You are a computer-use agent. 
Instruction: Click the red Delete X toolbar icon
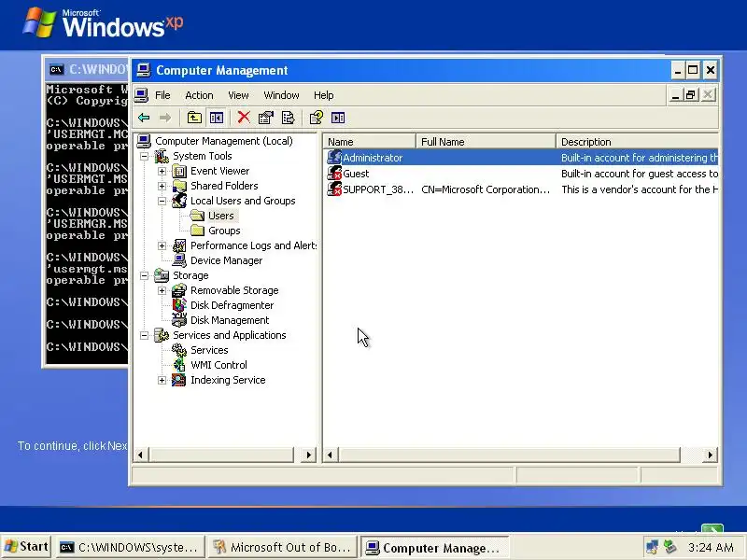[x=244, y=118]
